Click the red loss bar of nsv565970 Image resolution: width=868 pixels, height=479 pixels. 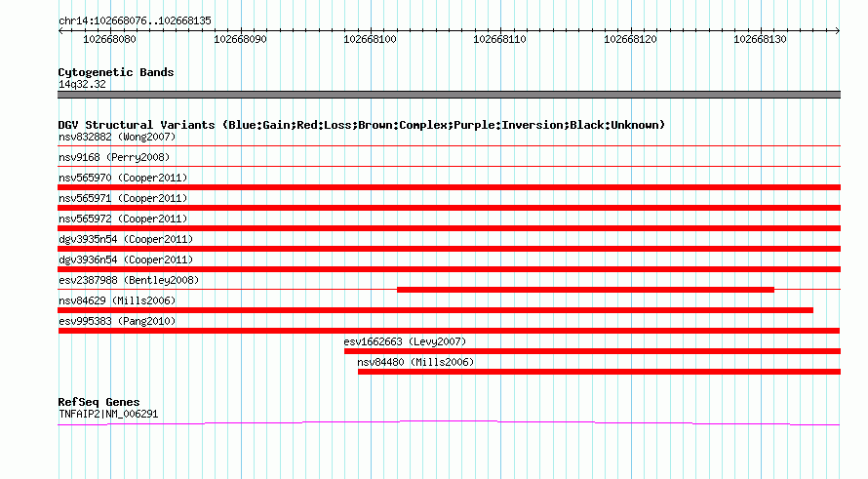[x=449, y=187]
